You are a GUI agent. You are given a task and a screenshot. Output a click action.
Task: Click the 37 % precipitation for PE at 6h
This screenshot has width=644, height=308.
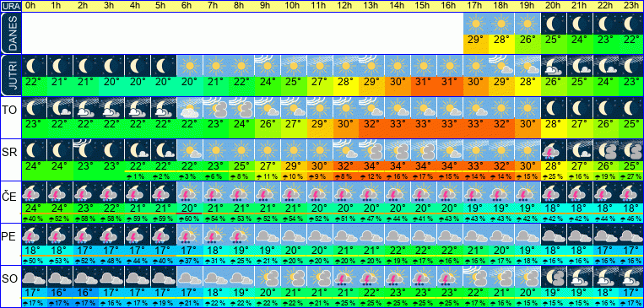point(190,262)
